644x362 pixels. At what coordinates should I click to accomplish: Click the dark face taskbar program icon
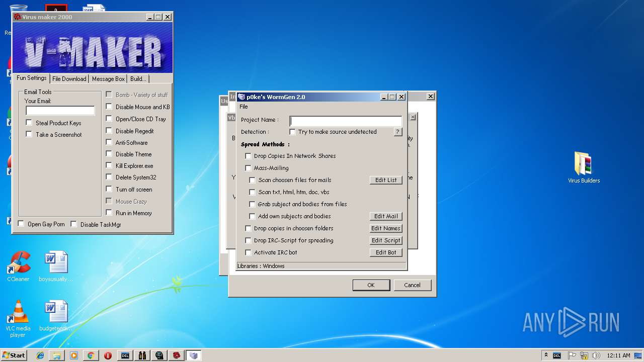(x=159, y=355)
